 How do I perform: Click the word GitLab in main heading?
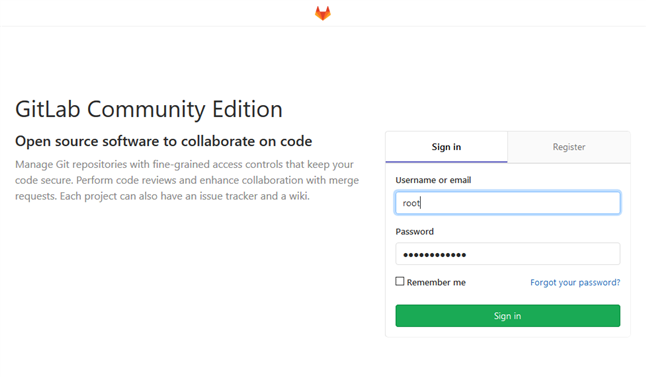click(x=47, y=110)
